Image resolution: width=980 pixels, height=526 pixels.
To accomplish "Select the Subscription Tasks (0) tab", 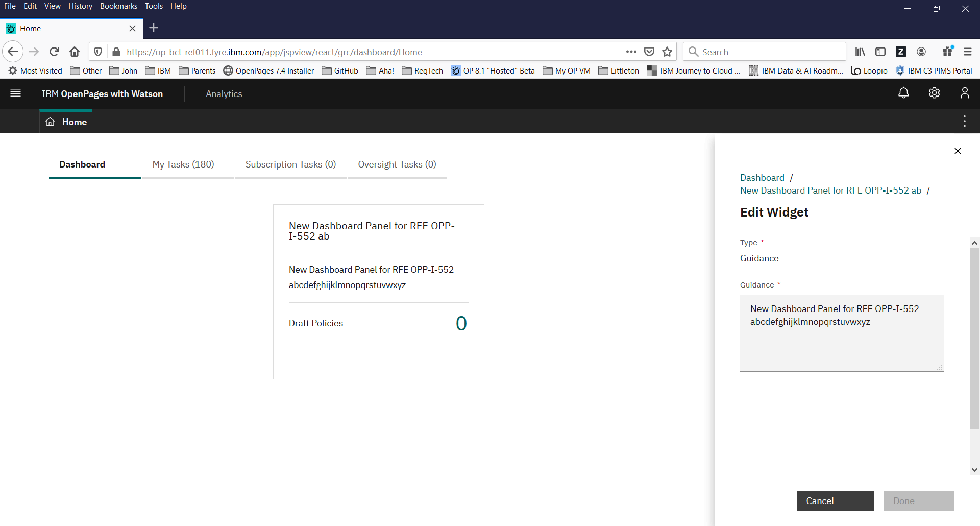I will 290,164.
